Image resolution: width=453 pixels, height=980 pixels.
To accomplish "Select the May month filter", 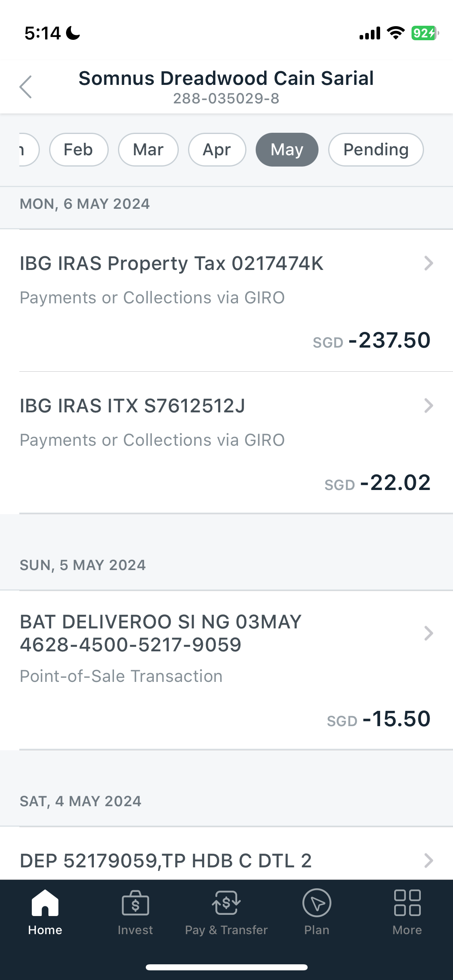I will (x=287, y=150).
